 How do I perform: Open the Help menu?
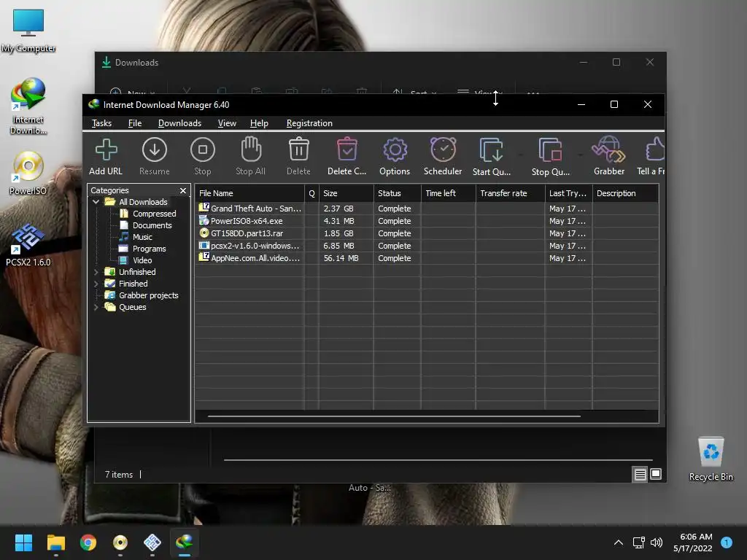[x=259, y=123]
